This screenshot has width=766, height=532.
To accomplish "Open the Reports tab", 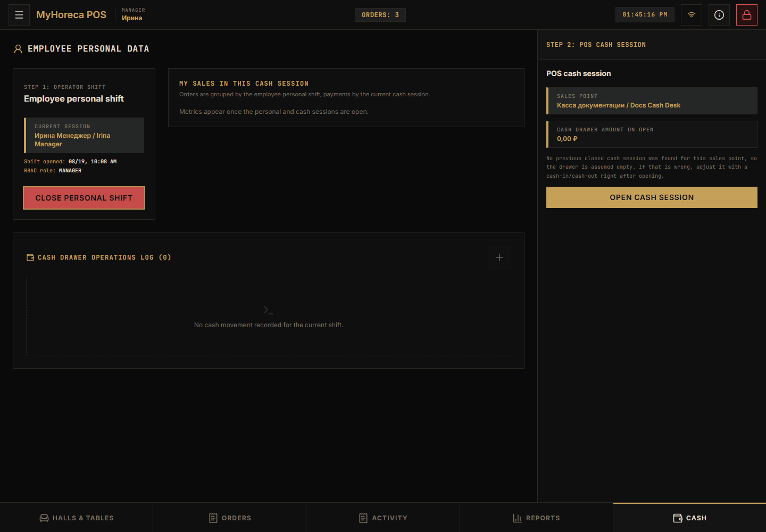I will point(536,518).
